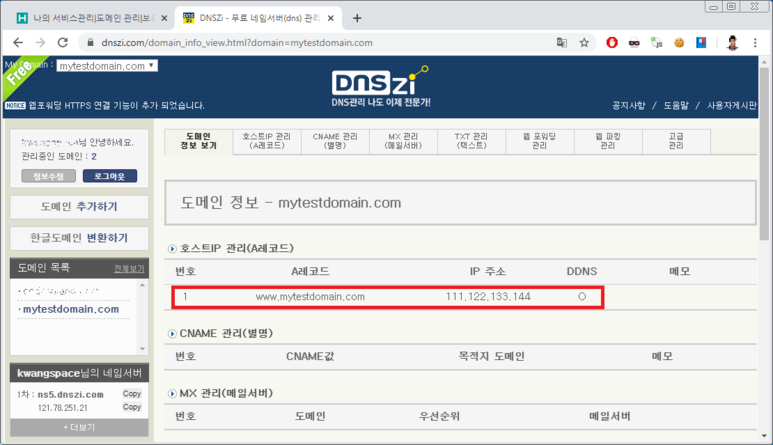This screenshot has width=773, height=445.
Task: Open the CNAME 관리 (별명) tab
Action: [335, 141]
